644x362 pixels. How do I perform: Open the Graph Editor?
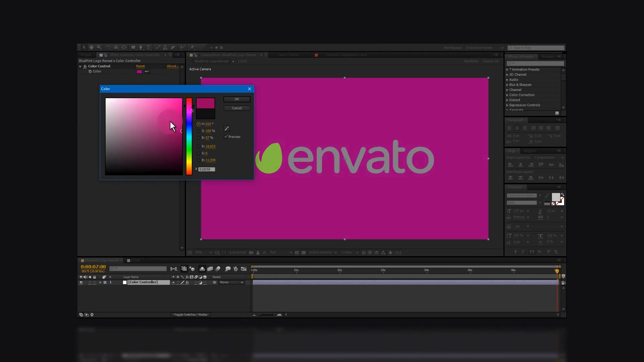(x=244, y=269)
